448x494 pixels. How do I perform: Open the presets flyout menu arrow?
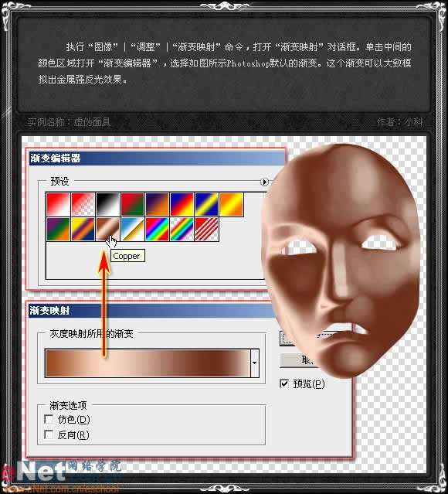pos(264,182)
